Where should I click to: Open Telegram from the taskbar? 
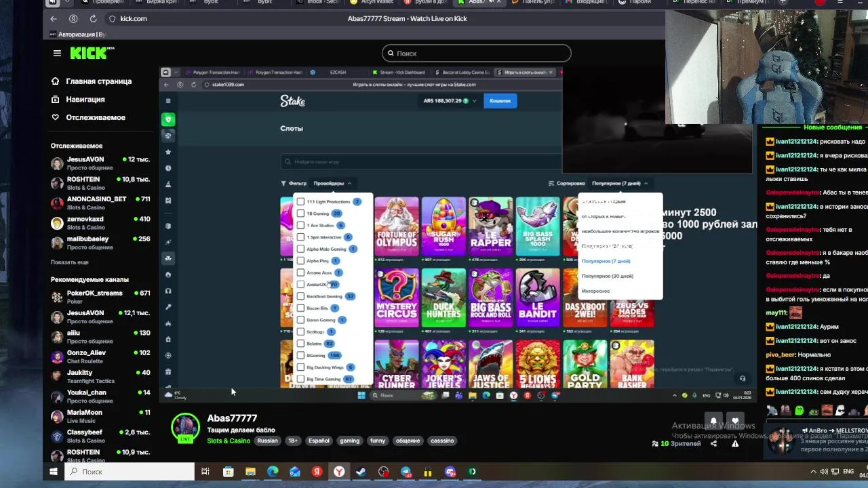406,472
